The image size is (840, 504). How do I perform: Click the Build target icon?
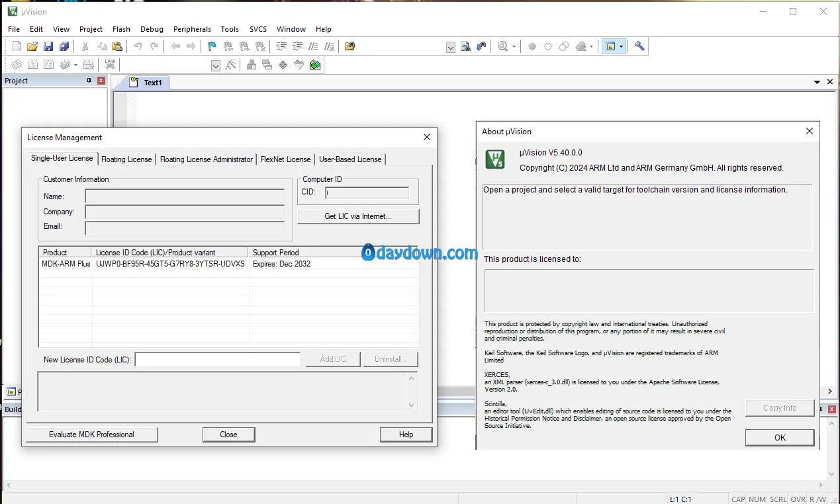(x=32, y=65)
